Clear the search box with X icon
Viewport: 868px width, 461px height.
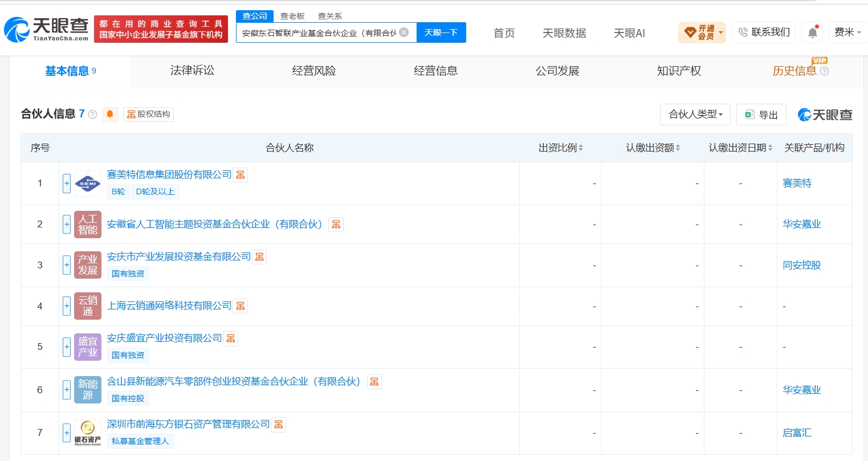coord(404,32)
